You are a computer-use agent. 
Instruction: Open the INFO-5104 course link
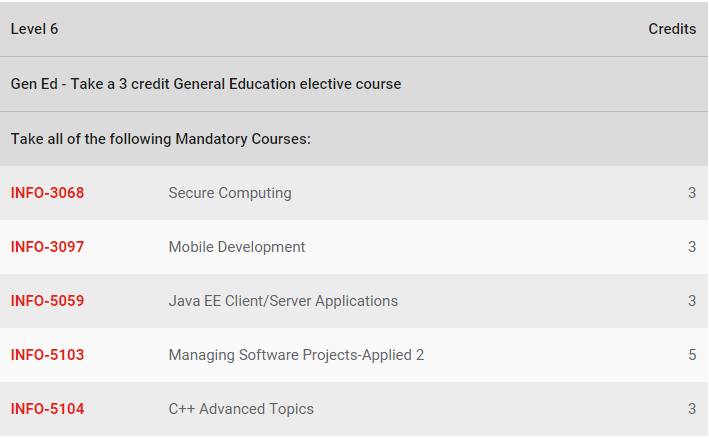click(x=47, y=409)
